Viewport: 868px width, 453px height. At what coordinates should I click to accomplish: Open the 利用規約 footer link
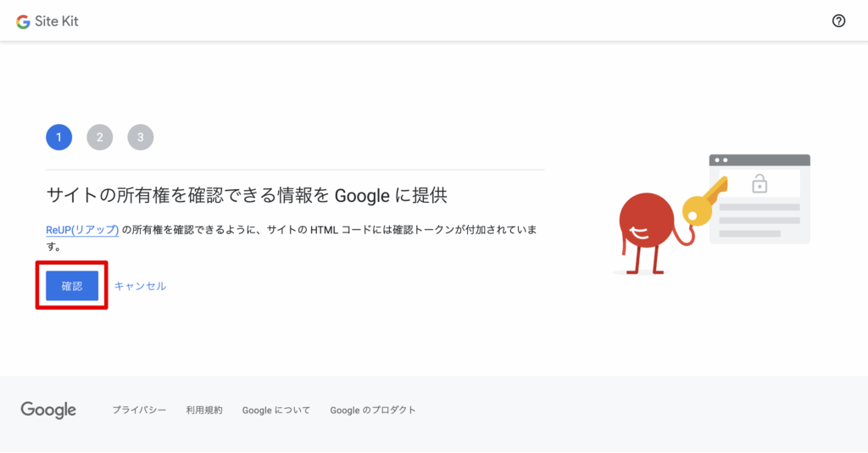(204, 411)
